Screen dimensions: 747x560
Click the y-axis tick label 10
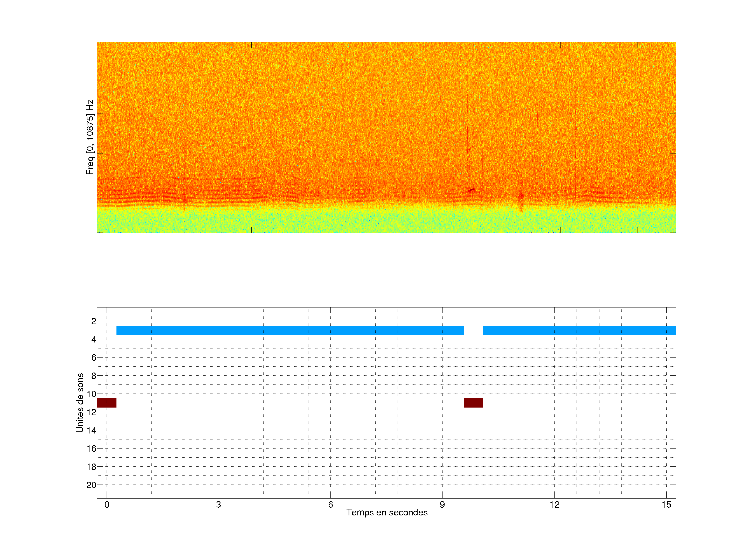click(91, 394)
